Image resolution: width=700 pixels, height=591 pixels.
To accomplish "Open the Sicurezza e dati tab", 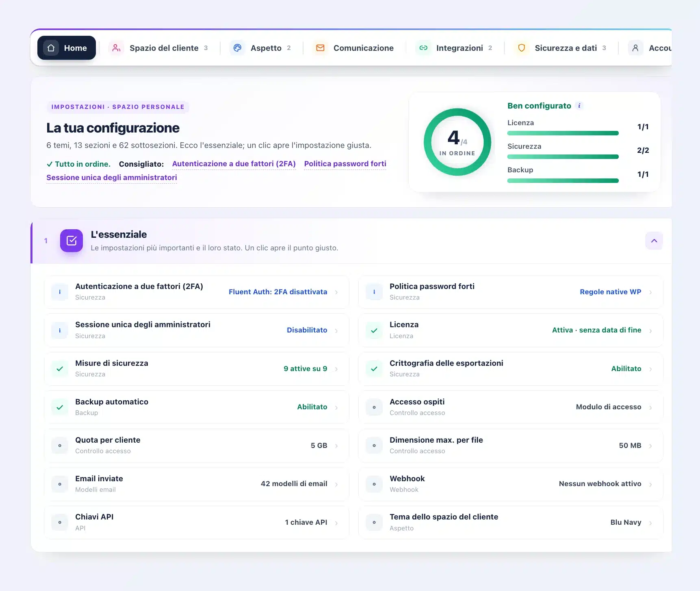I will (x=561, y=48).
